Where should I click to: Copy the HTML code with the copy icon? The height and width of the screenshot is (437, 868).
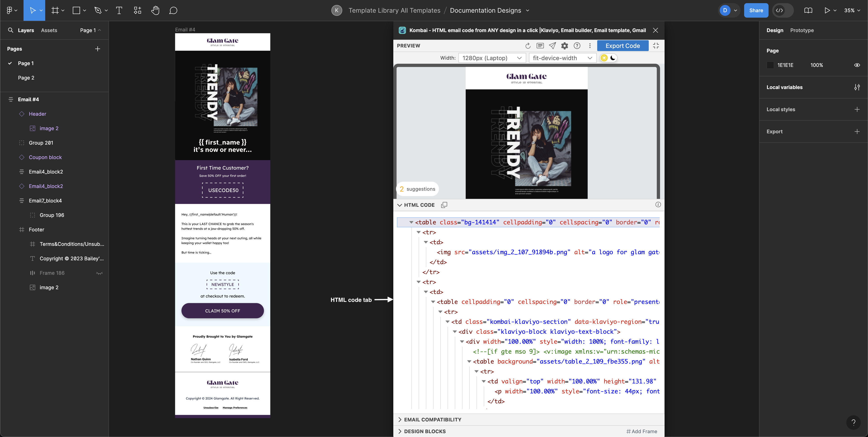(x=444, y=205)
